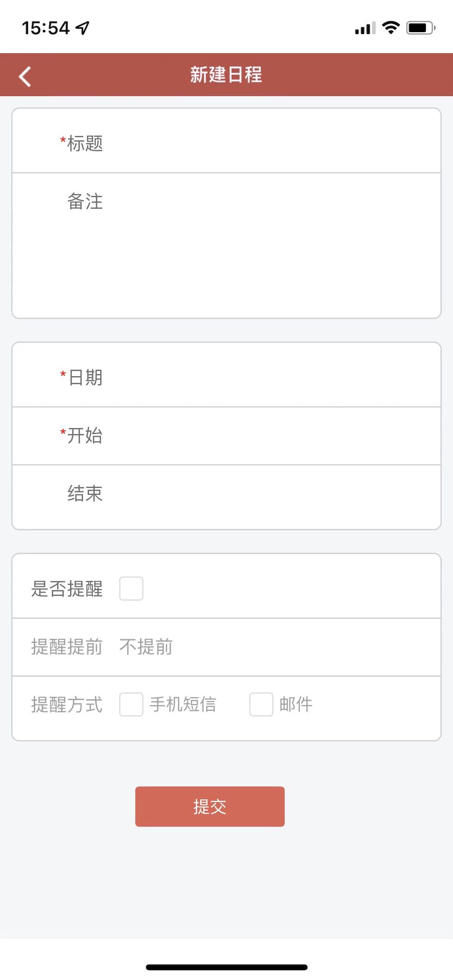This screenshot has width=453, height=980.
Task: Tap the home indicator bar
Action: click(x=226, y=967)
